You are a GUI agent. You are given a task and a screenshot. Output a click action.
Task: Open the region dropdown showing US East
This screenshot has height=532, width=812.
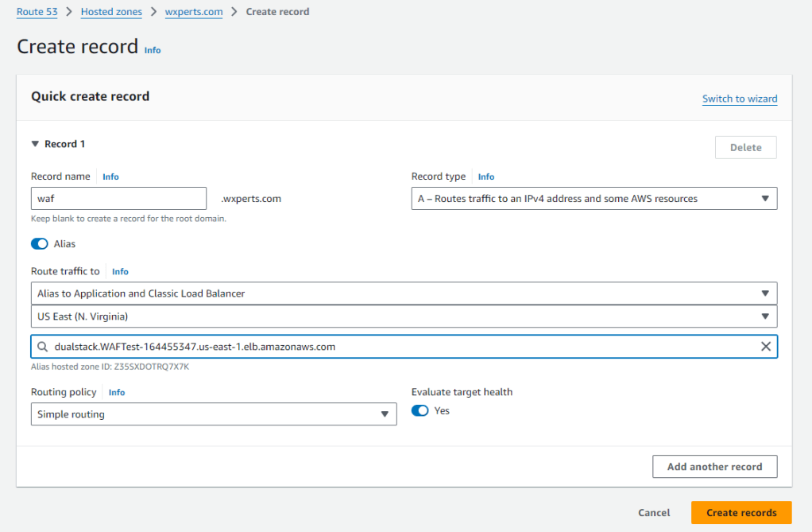pos(404,316)
